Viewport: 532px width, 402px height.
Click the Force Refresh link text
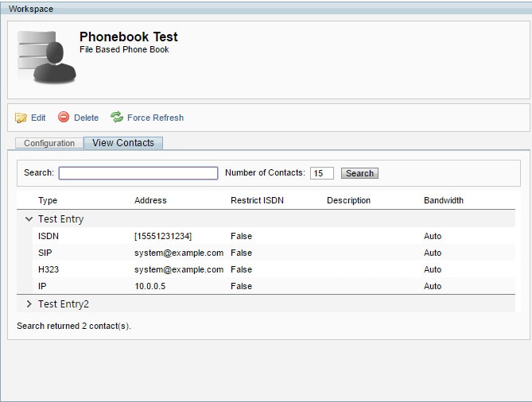[155, 118]
